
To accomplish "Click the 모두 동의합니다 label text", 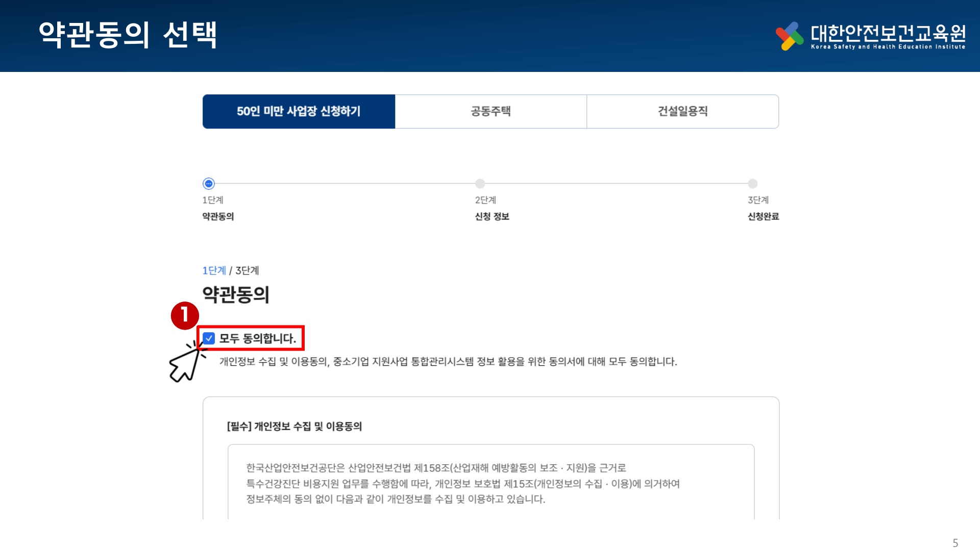I will [x=257, y=338].
